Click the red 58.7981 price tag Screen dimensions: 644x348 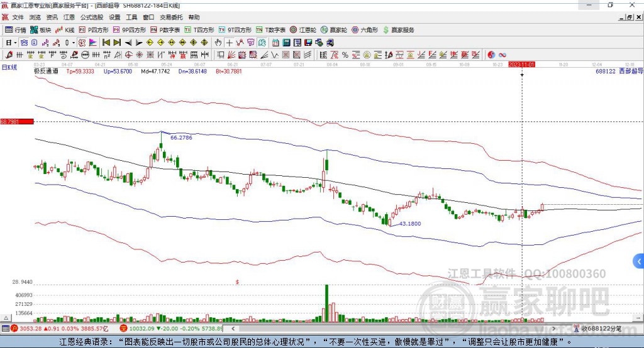pos(16,121)
